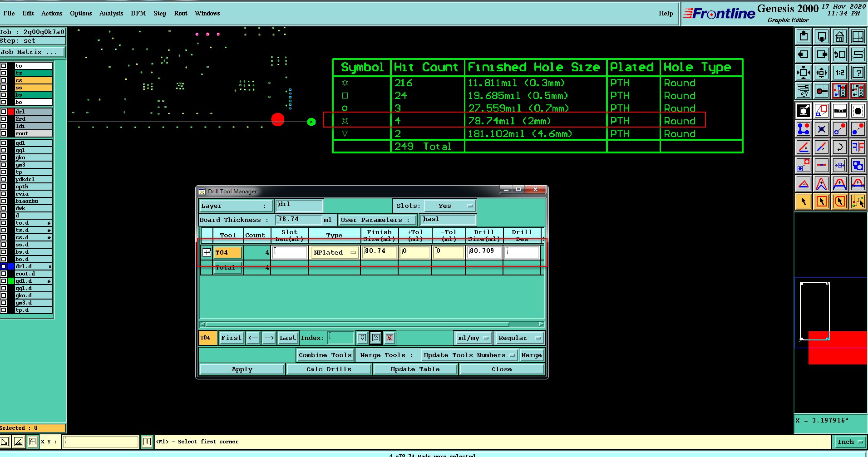The width and height of the screenshot is (868, 457).
Task: Click the light bulb icon beside Index field
Action: 362,338
